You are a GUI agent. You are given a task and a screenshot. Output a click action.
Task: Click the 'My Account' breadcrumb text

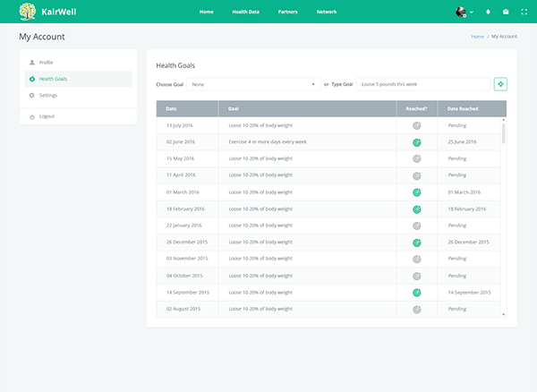tap(504, 37)
